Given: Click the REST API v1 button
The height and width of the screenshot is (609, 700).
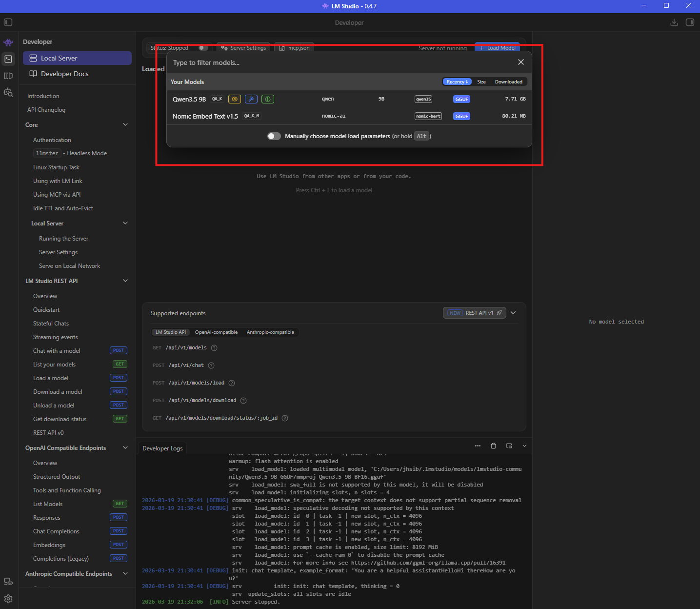Looking at the screenshot, I should coord(474,313).
